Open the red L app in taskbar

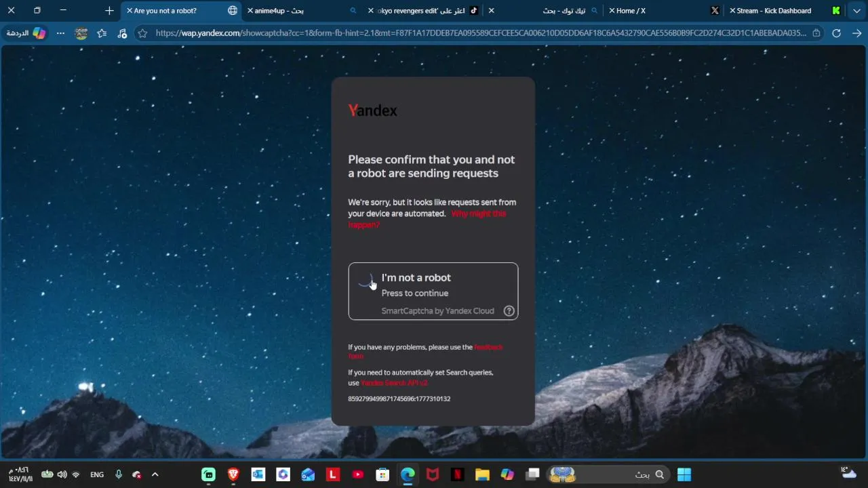click(x=333, y=474)
